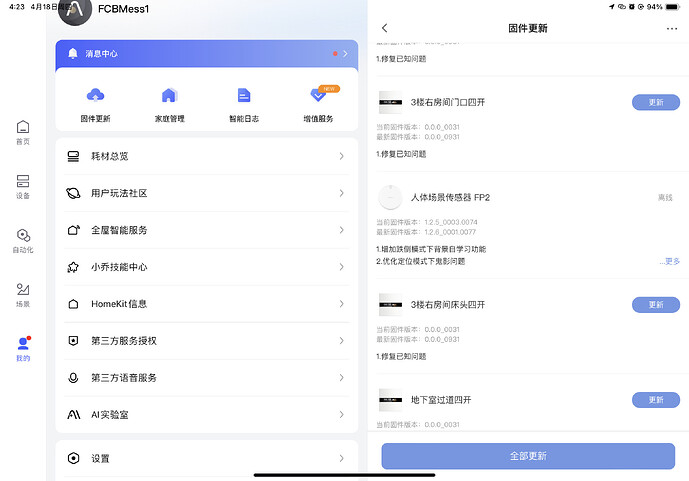Open AI实验室 via its chevron
The image size is (689, 481).
click(x=341, y=415)
